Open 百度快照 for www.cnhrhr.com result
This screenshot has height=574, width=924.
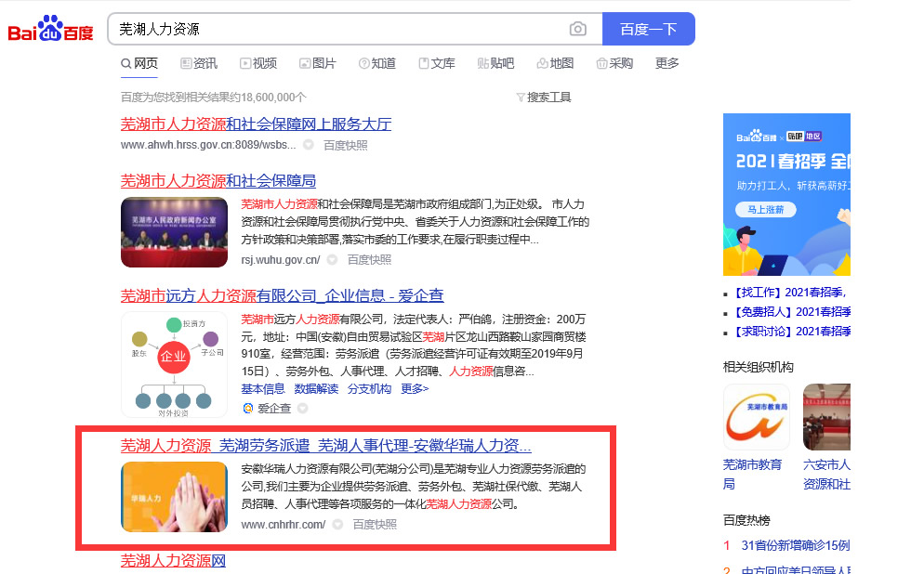375,525
